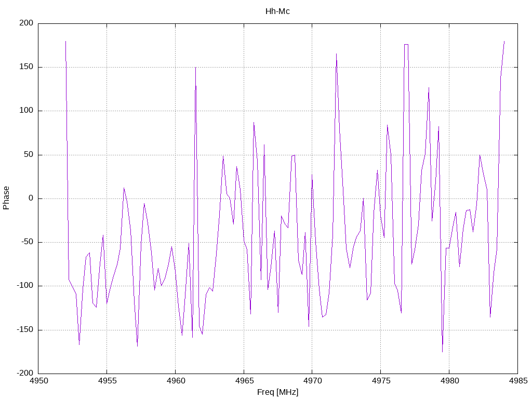Click the y-axis tick label '50'
This screenshot has width=532, height=399.
tap(29, 154)
